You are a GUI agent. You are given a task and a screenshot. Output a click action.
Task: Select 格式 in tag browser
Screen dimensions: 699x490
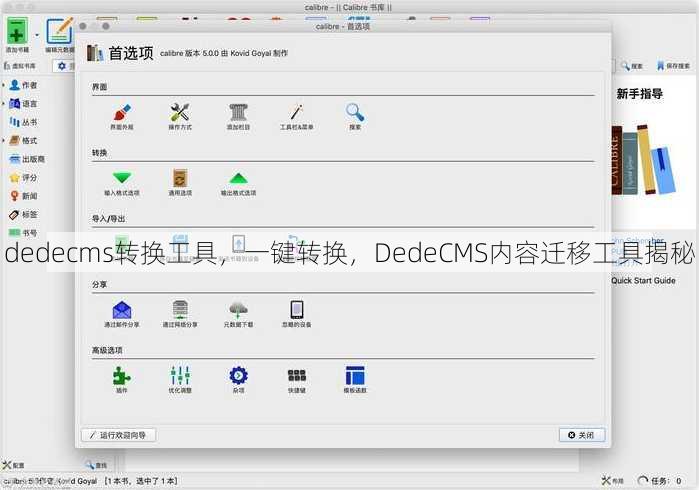[24, 140]
